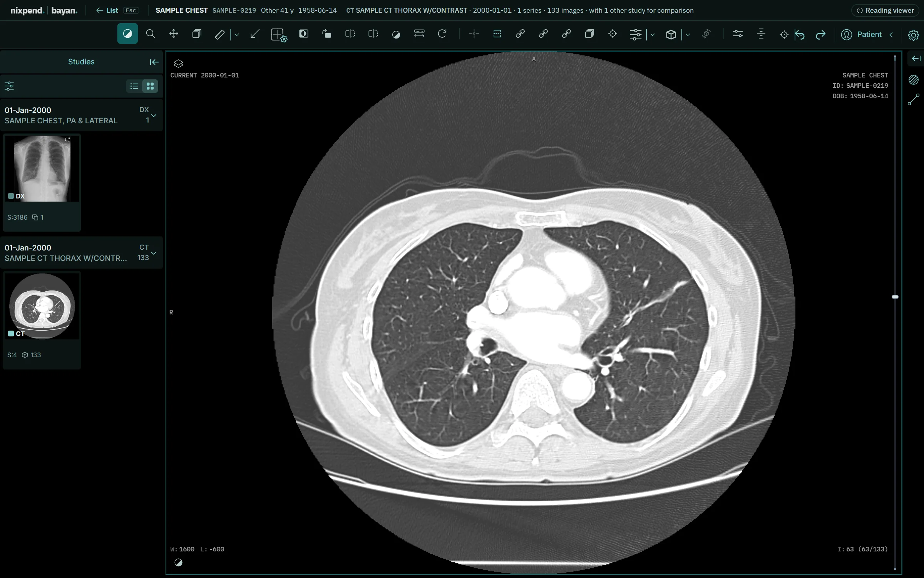Click the dimmed rotating cube icon
Image resolution: width=924 pixels, height=578 pixels.
point(706,34)
